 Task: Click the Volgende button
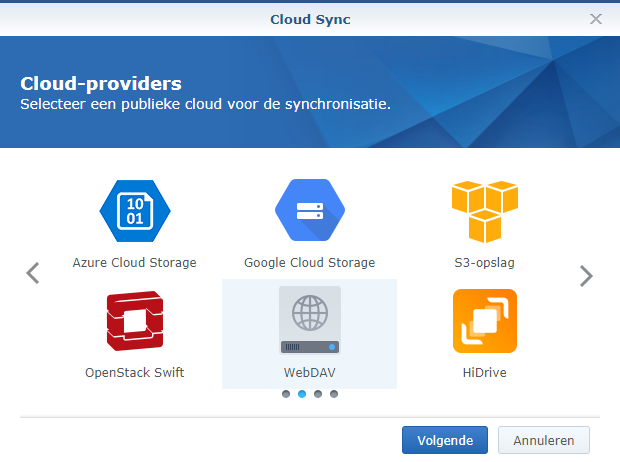coord(445,440)
